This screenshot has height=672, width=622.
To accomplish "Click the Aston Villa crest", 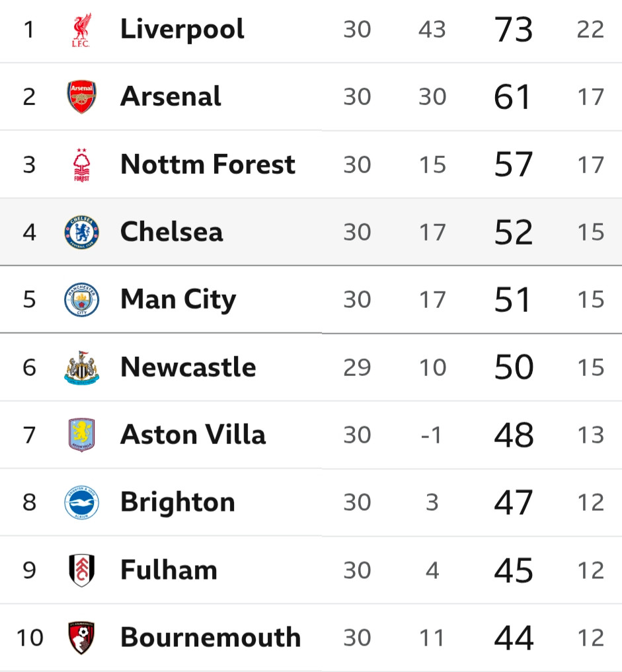I will point(81,435).
